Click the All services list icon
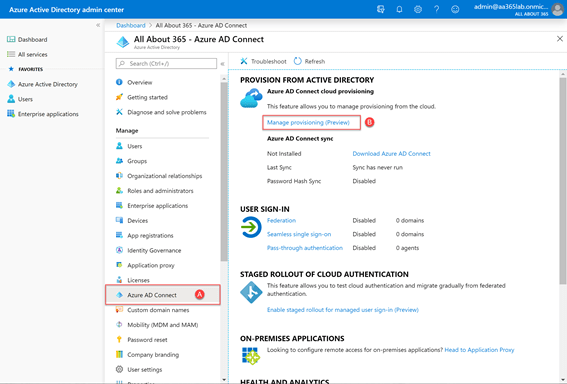The height and width of the screenshot is (384, 567). point(11,54)
